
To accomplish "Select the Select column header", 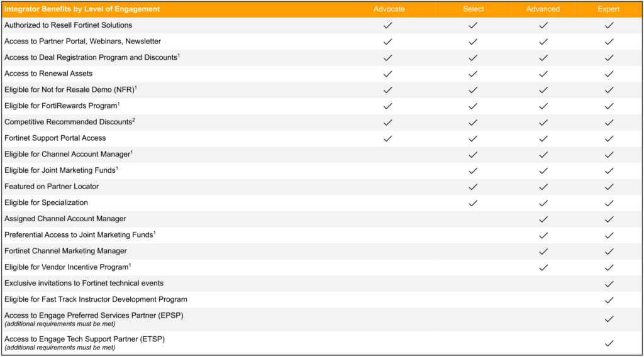I will (473, 9).
